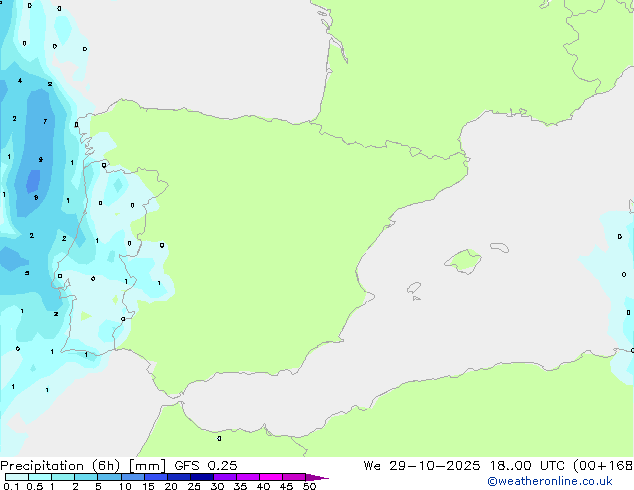Click the '30' legend scale label

(217, 486)
